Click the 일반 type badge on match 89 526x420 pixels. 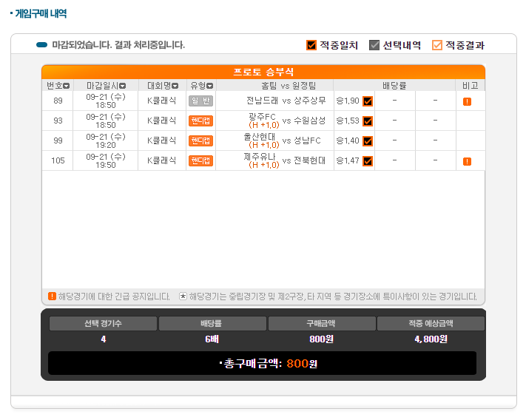coord(200,101)
